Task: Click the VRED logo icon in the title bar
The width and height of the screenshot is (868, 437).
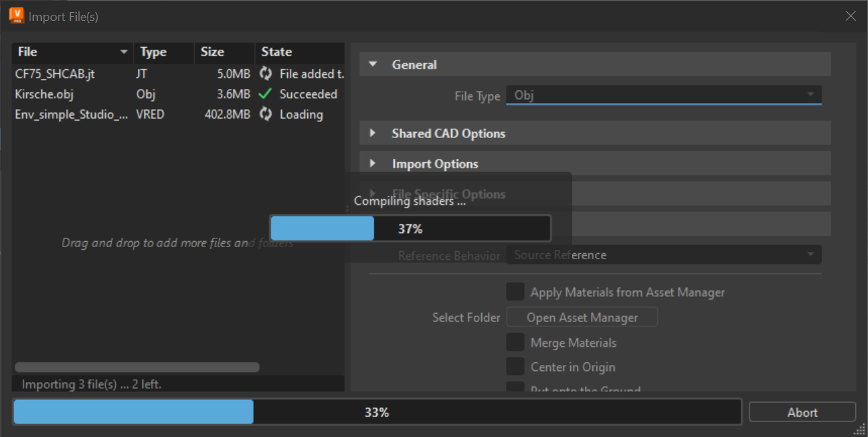Action: tap(16, 15)
